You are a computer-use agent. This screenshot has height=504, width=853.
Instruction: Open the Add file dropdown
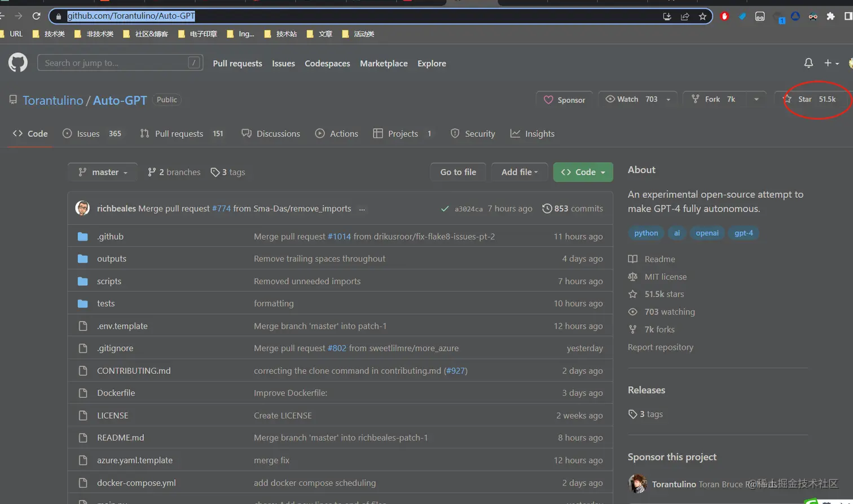point(520,172)
